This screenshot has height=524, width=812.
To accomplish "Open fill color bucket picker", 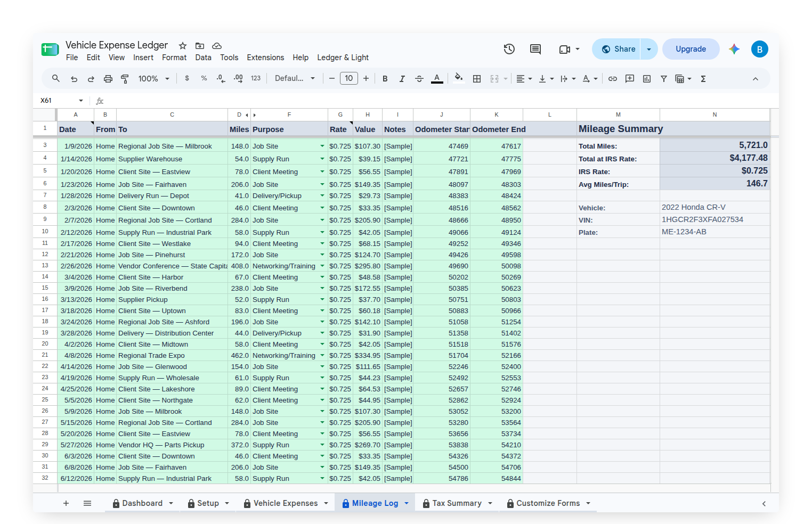I will coord(459,79).
